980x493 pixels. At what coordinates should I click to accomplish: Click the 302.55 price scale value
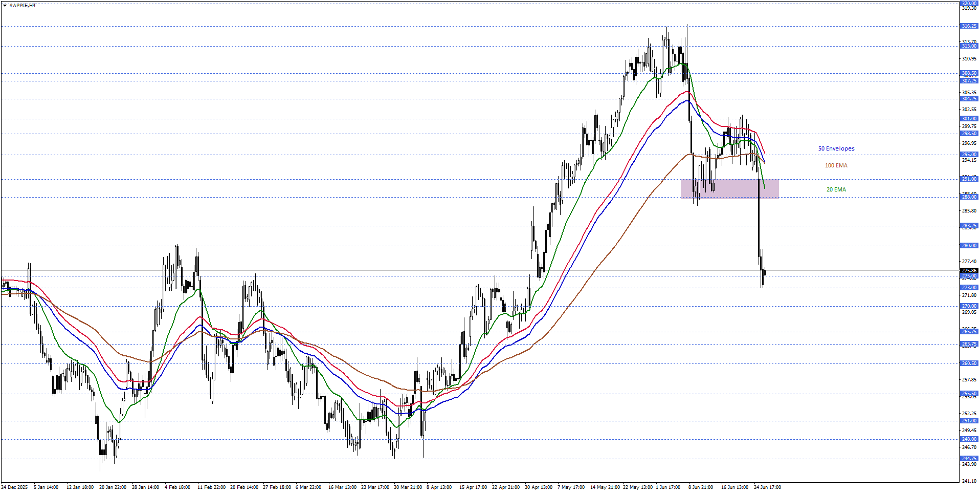point(969,110)
